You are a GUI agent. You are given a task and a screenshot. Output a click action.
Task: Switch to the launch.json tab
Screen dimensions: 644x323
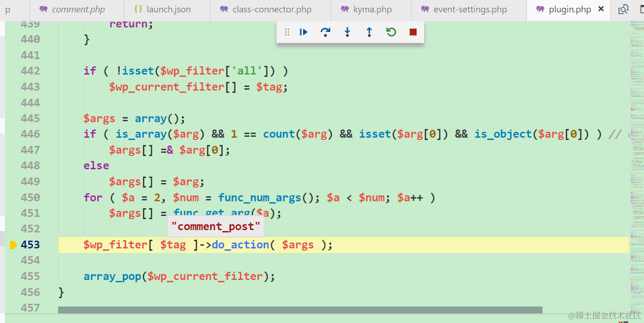(x=167, y=9)
